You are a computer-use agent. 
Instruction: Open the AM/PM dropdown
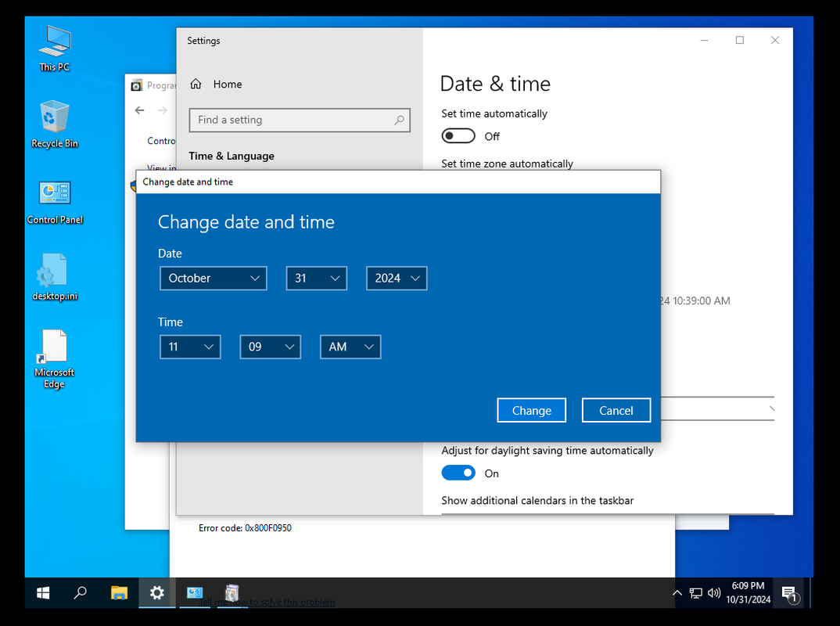click(x=350, y=347)
